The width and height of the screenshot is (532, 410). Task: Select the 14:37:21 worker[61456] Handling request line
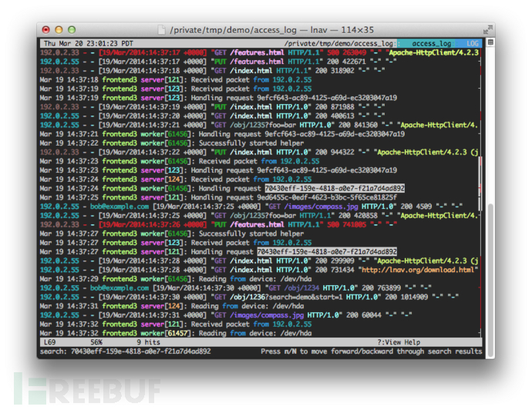pos(222,134)
